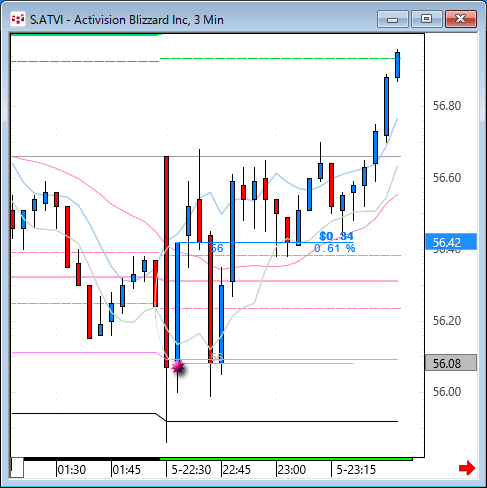The image size is (487, 488).
Task: Close the S.ATVI chart window
Action: tap(461, 19)
